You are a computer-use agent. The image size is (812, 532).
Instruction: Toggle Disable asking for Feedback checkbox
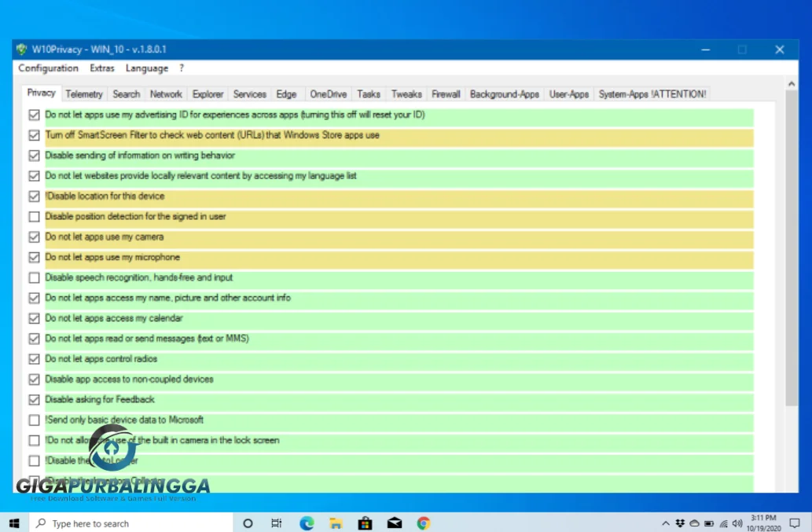34,399
